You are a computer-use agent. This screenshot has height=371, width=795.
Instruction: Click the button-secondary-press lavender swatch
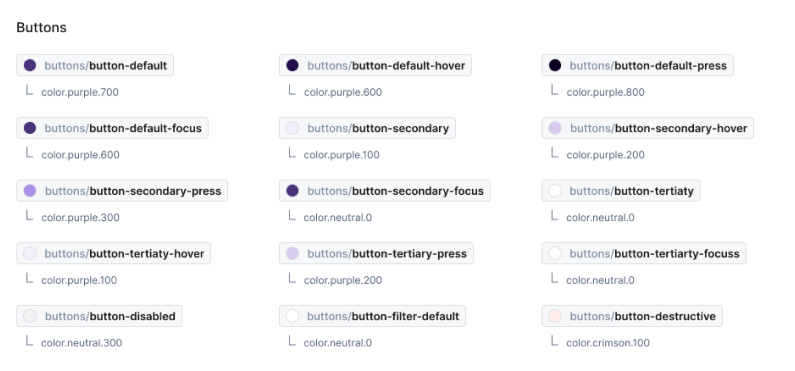pos(30,191)
